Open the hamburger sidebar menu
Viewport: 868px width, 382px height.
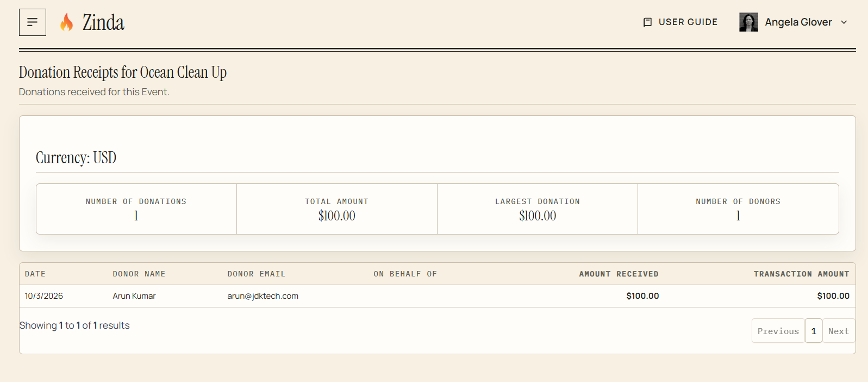pos(33,22)
